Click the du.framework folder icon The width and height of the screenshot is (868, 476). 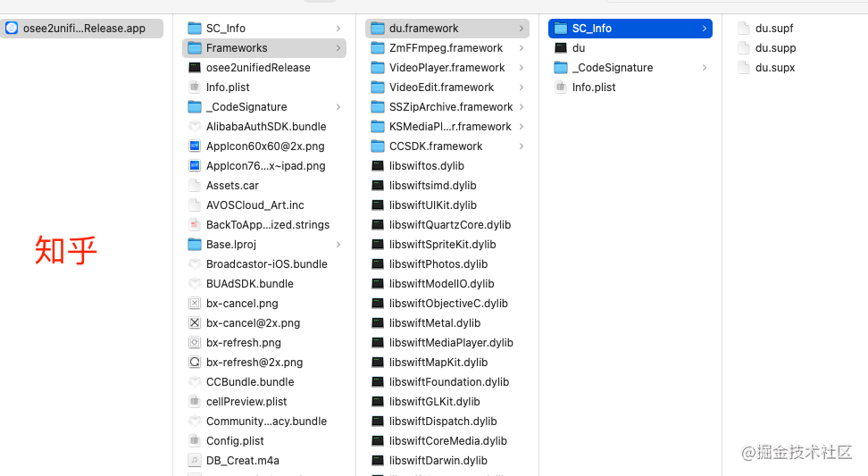click(378, 29)
